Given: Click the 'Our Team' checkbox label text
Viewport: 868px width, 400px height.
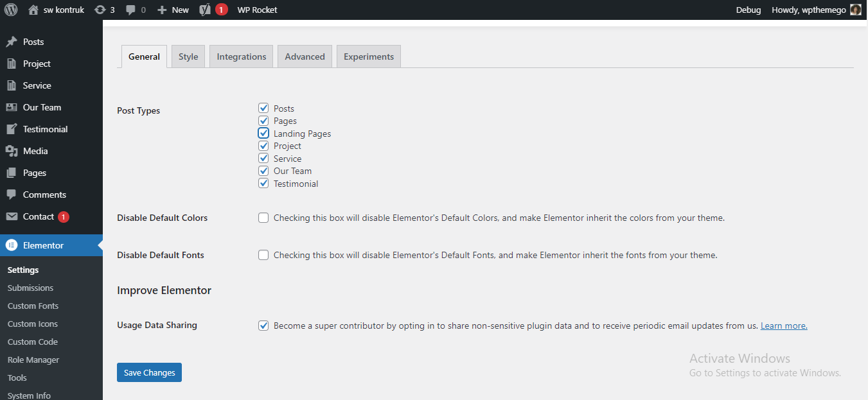Looking at the screenshot, I should click(x=292, y=171).
